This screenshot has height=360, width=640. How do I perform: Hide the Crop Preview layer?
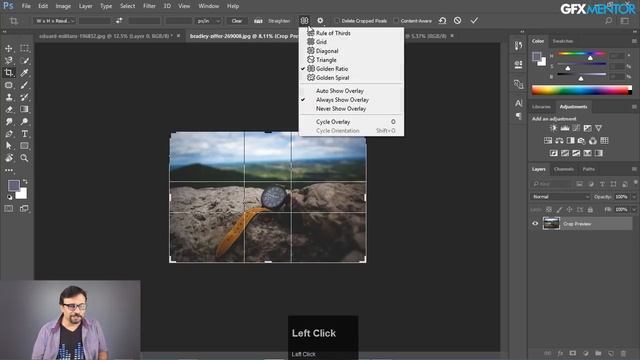(535, 224)
